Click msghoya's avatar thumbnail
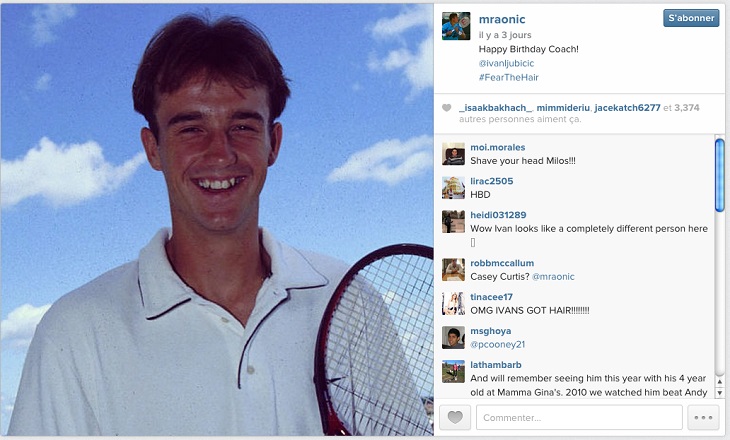 (453, 338)
